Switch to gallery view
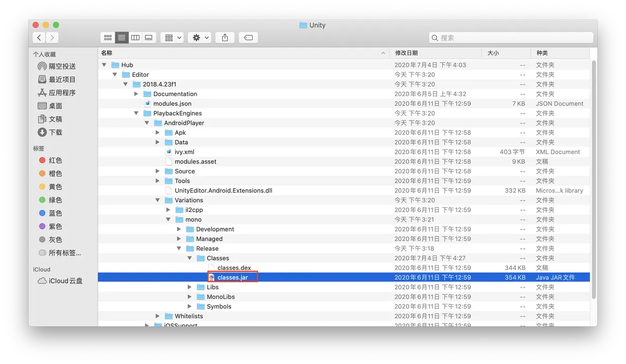This screenshot has height=364, width=626. [x=149, y=38]
